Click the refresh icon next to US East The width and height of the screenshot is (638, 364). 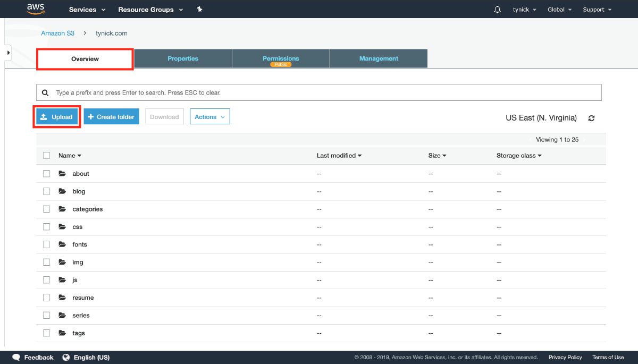591,118
